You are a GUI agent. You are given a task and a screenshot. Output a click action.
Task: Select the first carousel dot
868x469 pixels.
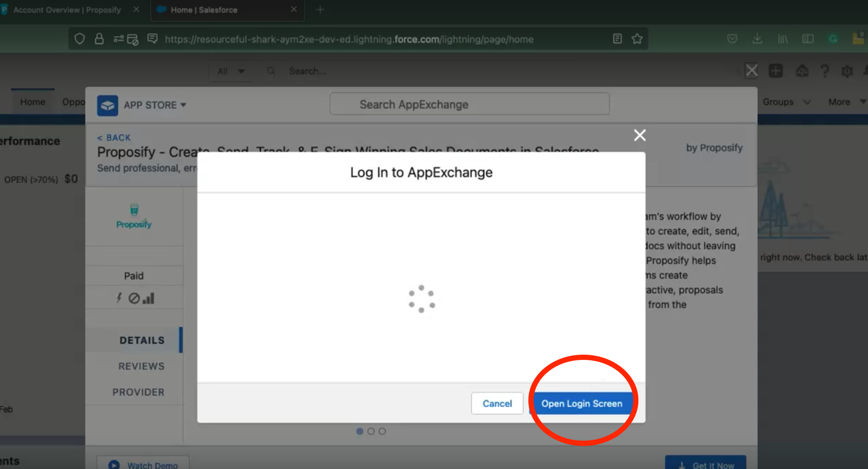360,431
